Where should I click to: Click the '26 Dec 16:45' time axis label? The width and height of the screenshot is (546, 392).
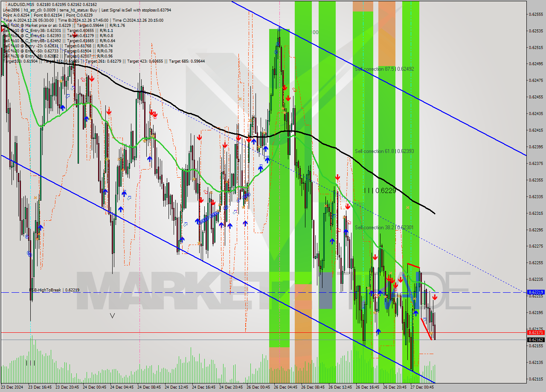(368, 387)
